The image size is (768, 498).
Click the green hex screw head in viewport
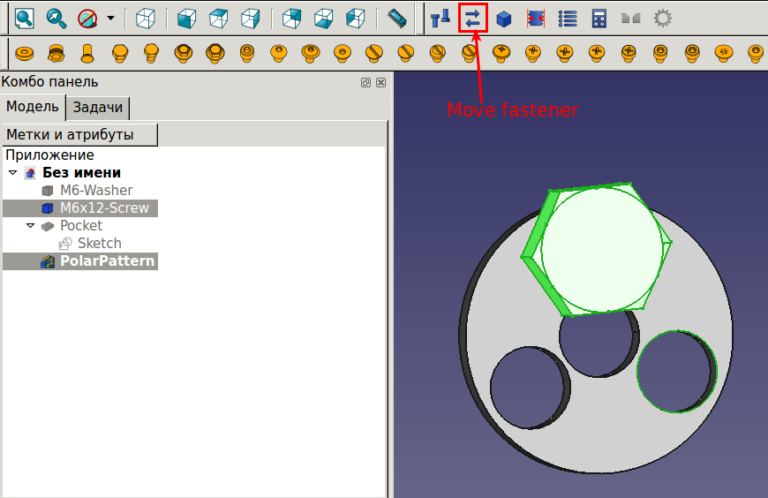coord(597,250)
